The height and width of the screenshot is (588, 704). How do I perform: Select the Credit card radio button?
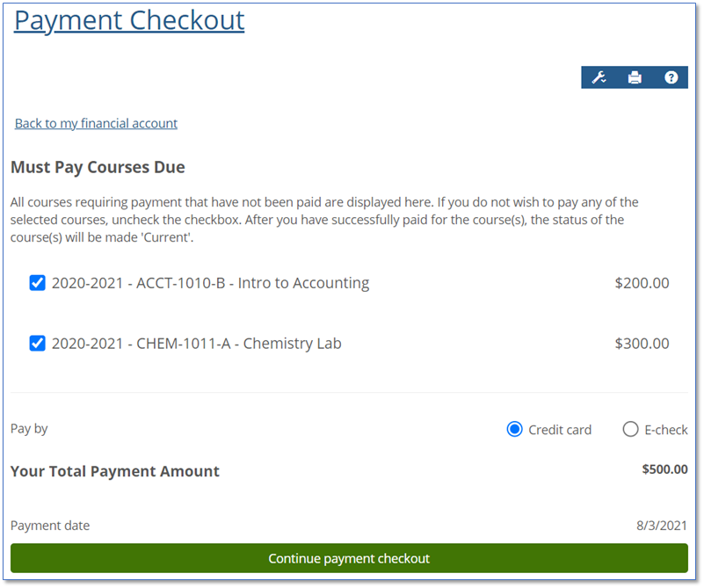click(515, 430)
